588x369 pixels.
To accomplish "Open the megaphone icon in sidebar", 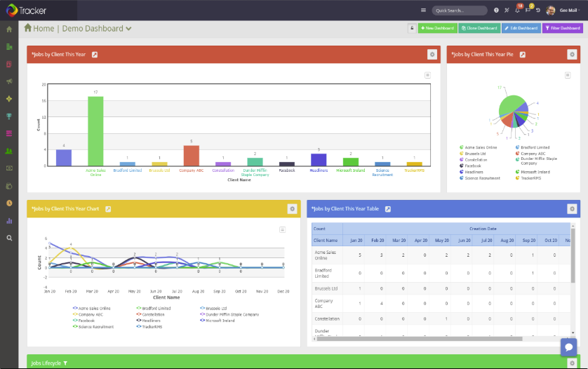I will [9, 81].
